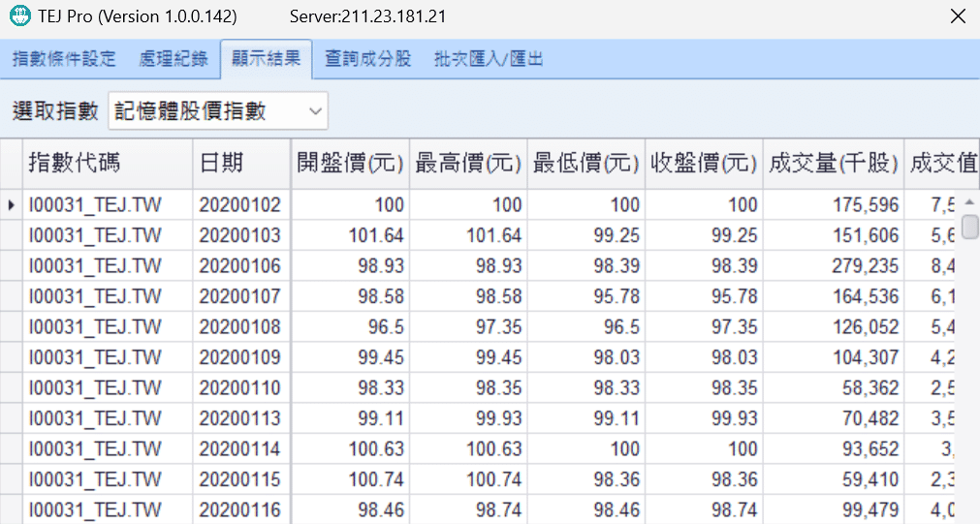The image size is (980, 524).
Task: Select the 顯示結果 tab
Action: 266,59
